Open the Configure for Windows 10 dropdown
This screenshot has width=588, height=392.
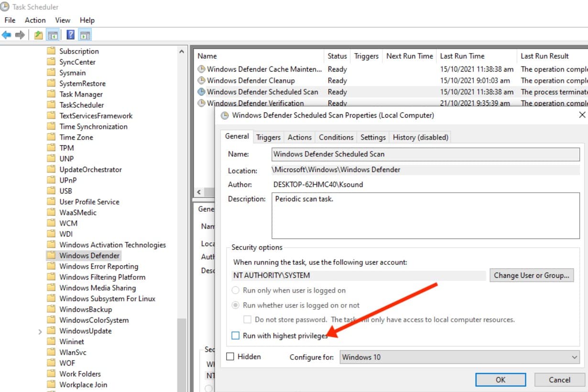(x=460, y=357)
